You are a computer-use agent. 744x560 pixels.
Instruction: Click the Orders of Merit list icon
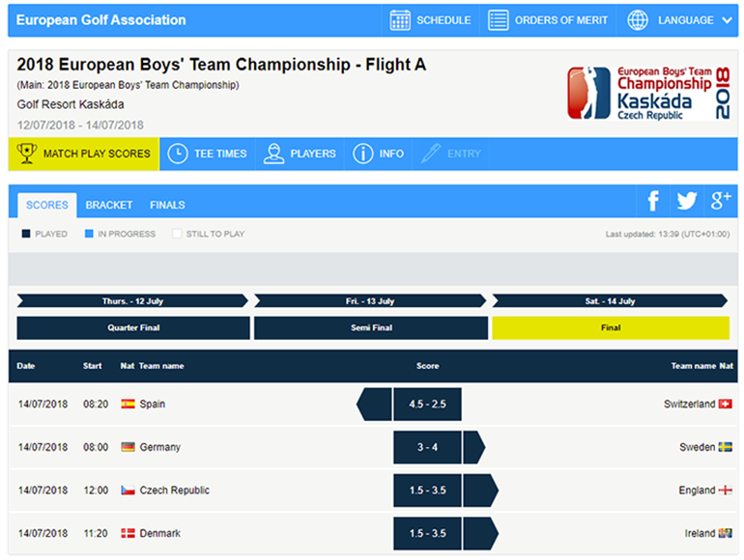click(499, 20)
